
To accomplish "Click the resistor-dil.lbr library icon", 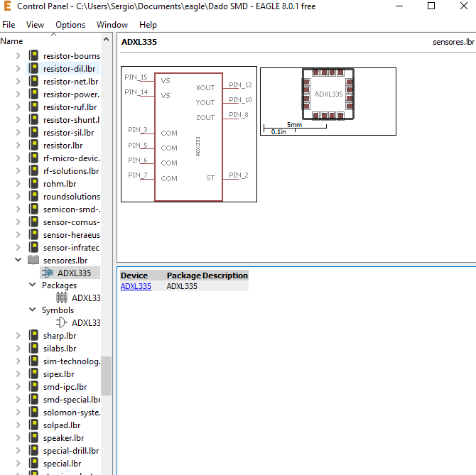I will click(x=33, y=69).
